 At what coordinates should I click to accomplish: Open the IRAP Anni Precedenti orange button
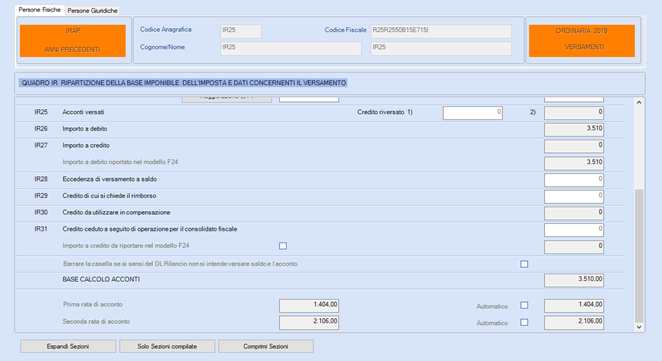coord(73,41)
